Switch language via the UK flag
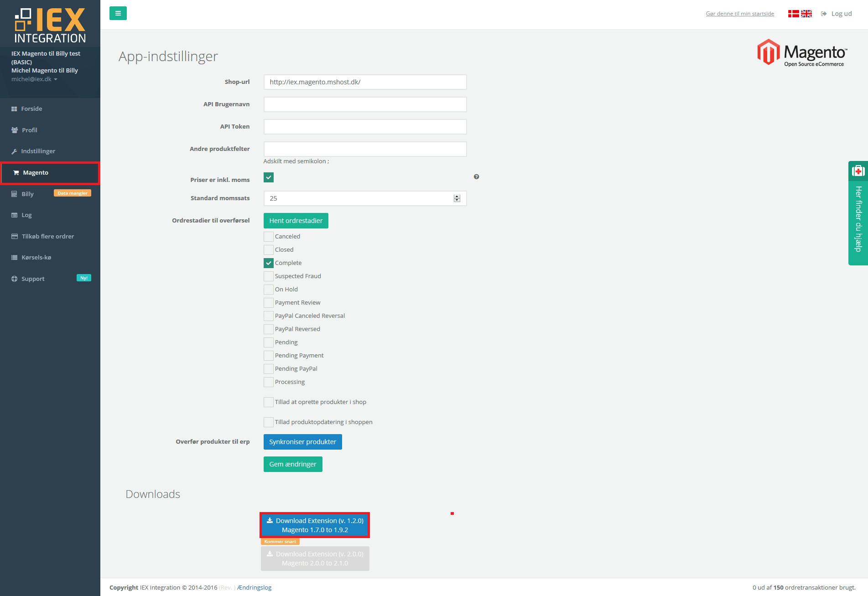Screen dimensions: 868x596 click(x=806, y=14)
